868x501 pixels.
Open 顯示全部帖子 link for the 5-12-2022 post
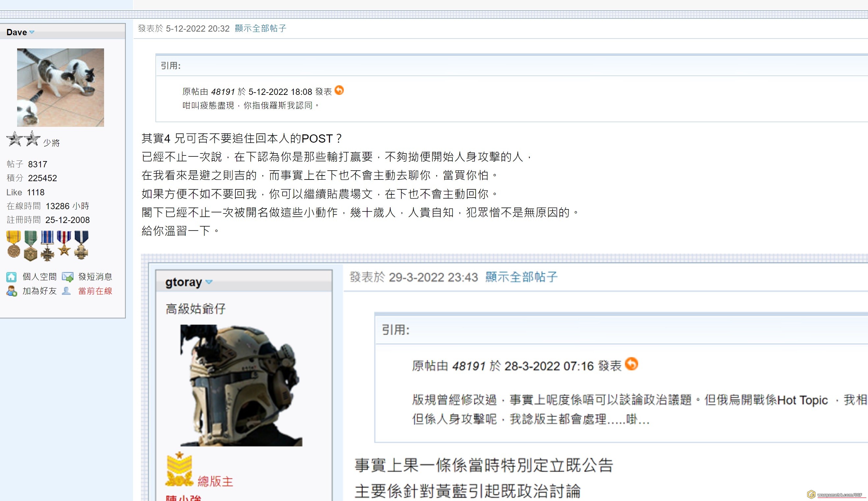coord(260,29)
